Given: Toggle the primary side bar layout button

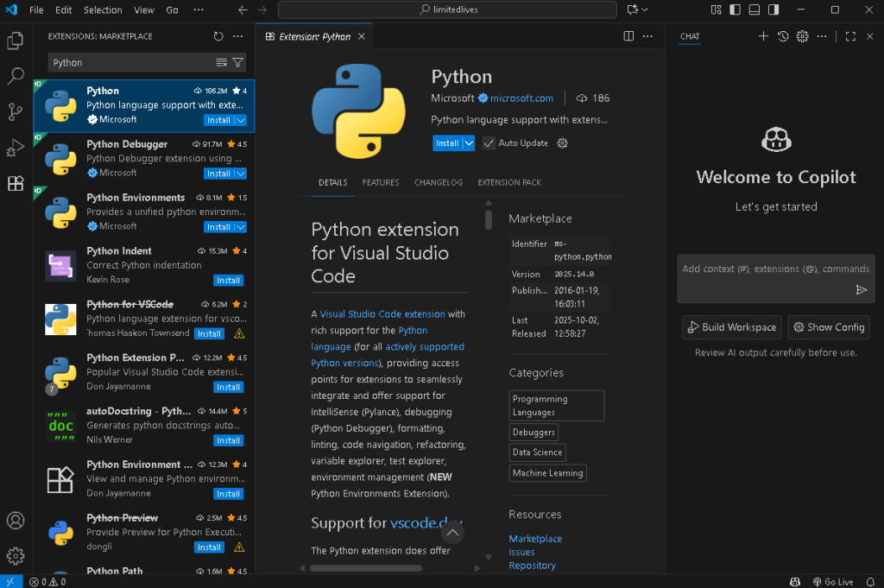Looking at the screenshot, I should tap(735, 9).
